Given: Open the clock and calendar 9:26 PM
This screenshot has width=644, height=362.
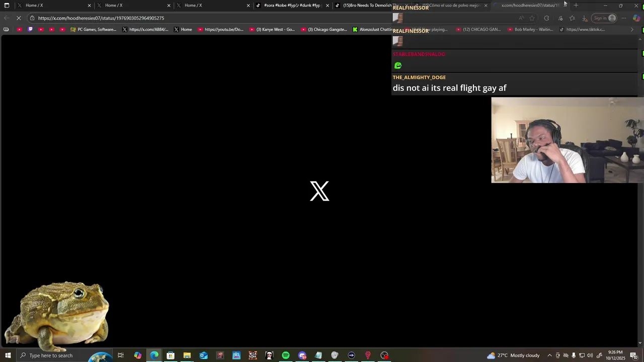Looking at the screenshot, I should point(616,355).
